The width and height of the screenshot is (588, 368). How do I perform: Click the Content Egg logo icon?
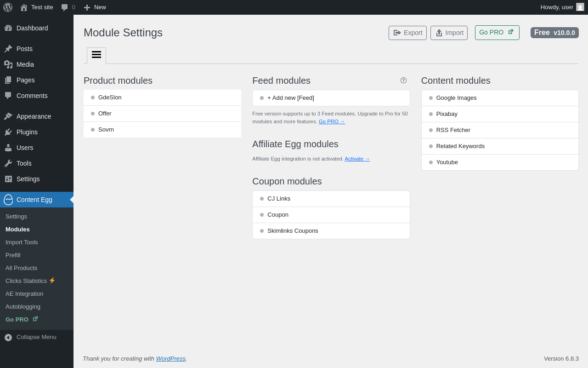click(8, 200)
